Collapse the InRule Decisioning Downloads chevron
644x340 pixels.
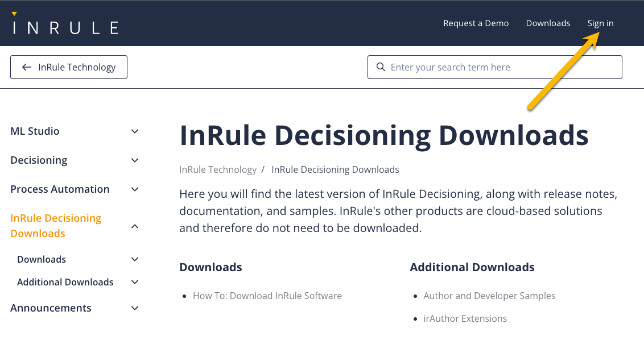tap(135, 226)
